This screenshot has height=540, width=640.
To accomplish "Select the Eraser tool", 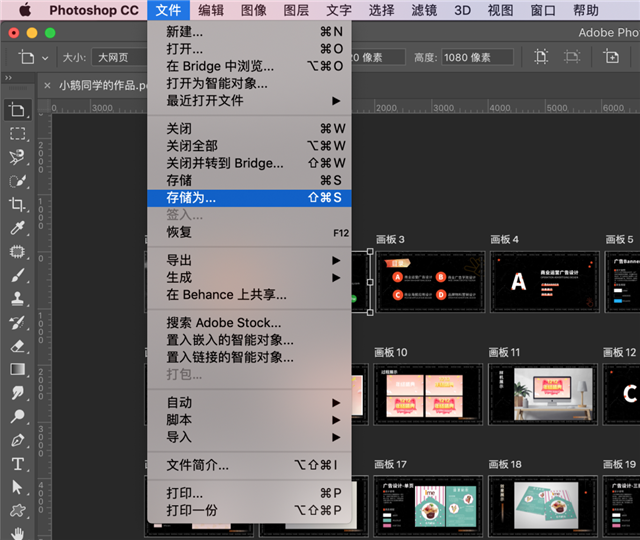I will (17, 346).
